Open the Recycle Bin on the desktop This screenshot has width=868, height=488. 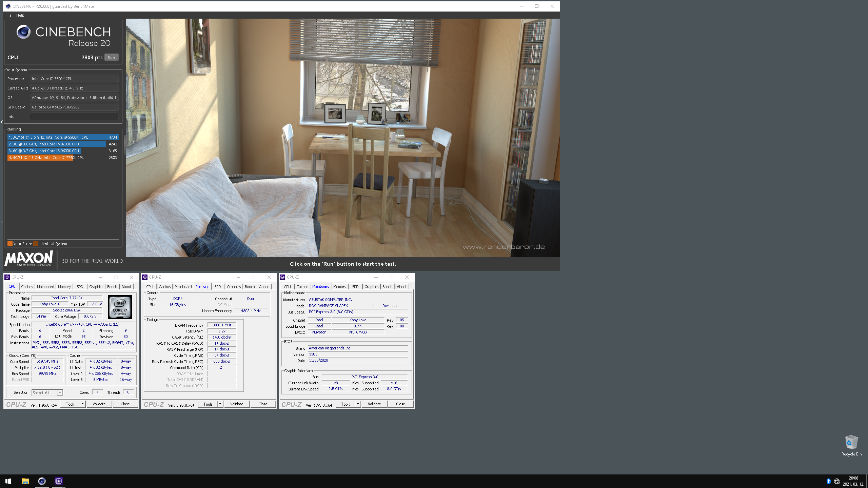click(851, 445)
